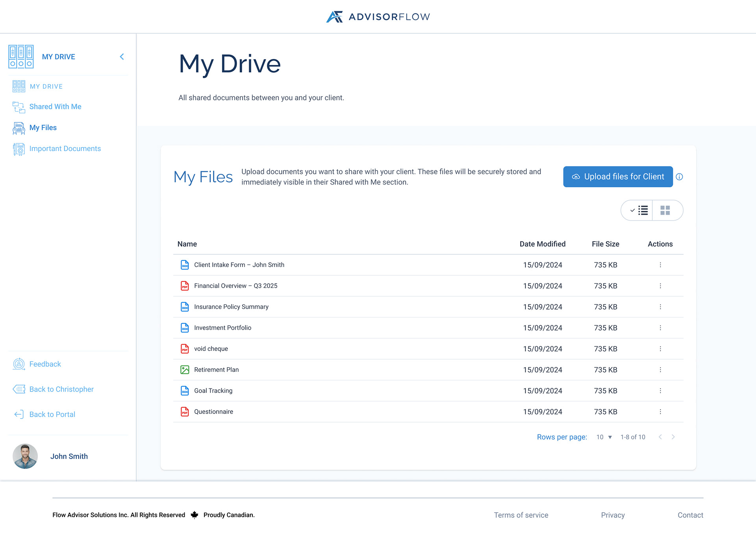Open actions menu for void cheque row
Screen dimensions: 756x537
660,349
